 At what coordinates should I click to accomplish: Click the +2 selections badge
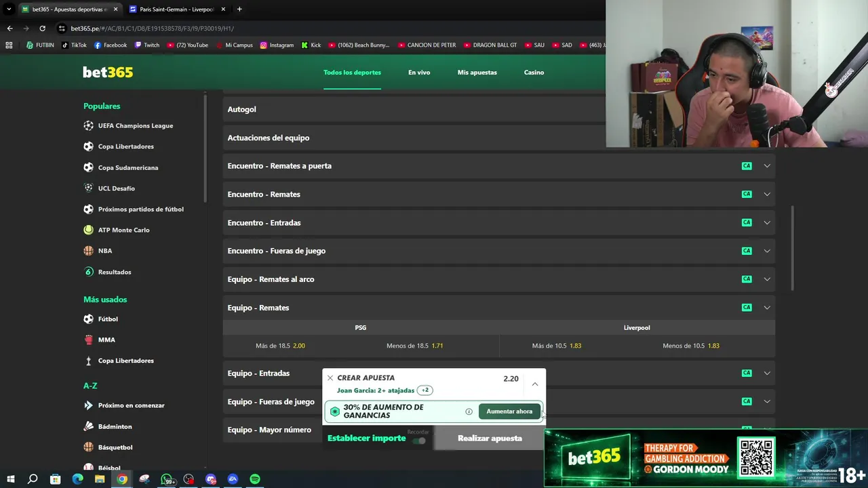pyautogui.click(x=425, y=390)
